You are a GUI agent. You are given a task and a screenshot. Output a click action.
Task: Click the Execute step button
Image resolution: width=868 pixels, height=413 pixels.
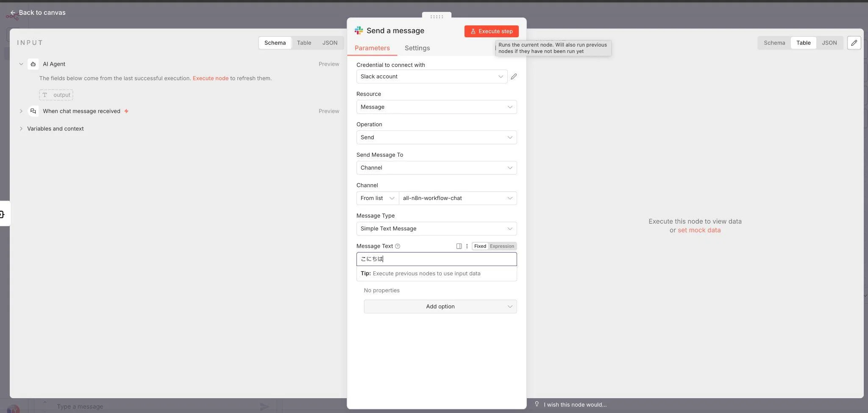click(x=491, y=31)
